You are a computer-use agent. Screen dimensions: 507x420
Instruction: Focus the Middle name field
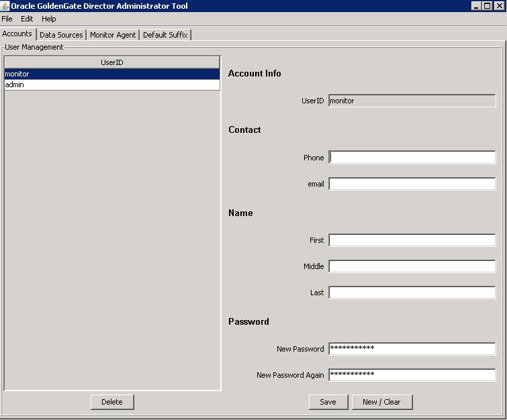(x=412, y=266)
